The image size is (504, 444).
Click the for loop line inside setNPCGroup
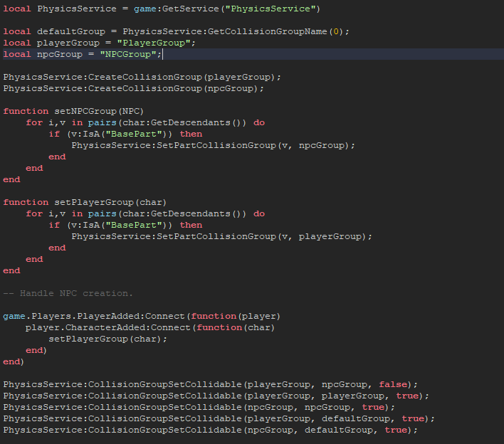(x=145, y=122)
